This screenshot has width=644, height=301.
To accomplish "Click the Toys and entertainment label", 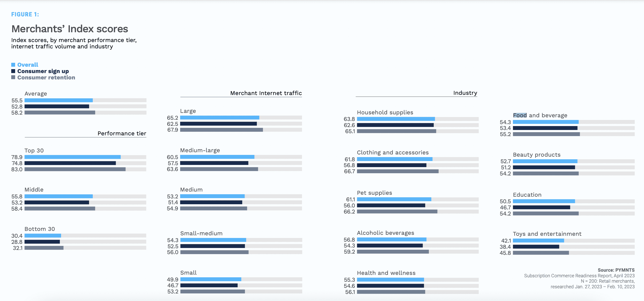I will pyautogui.click(x=547, y=234).
